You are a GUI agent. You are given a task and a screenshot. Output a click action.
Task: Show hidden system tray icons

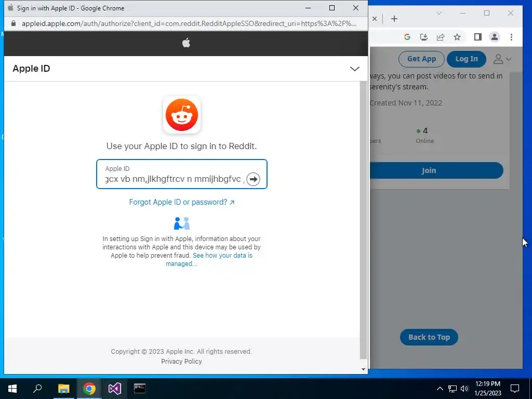click(440, 389)
